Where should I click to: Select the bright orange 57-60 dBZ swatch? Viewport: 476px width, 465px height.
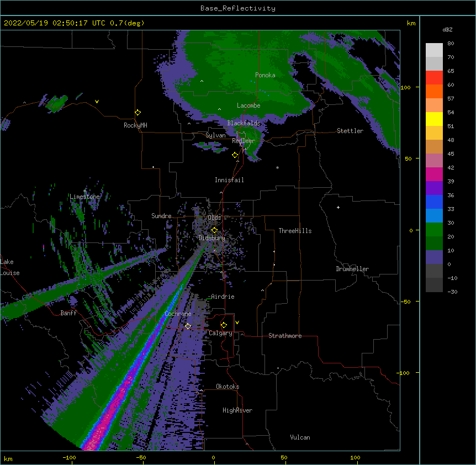(434, 91)
